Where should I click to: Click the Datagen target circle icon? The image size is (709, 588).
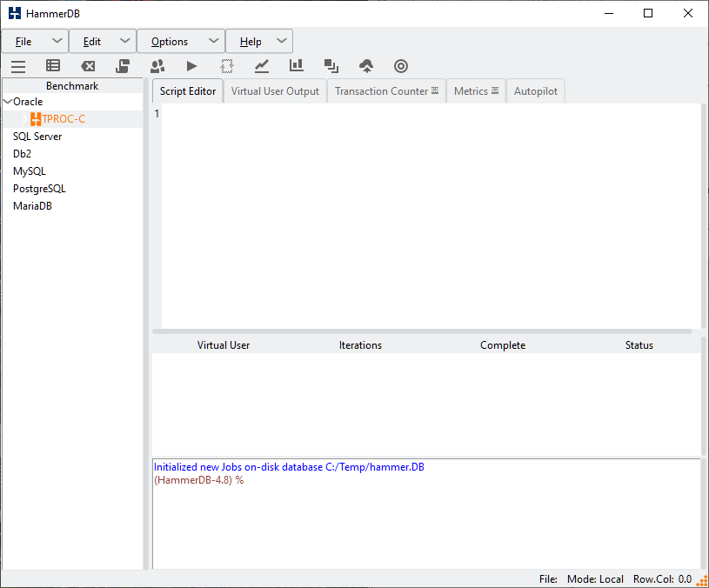[401, 66]
